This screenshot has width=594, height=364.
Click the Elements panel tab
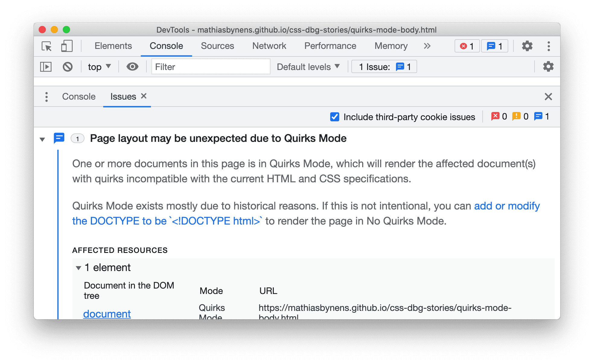click(x=113, y=45)
